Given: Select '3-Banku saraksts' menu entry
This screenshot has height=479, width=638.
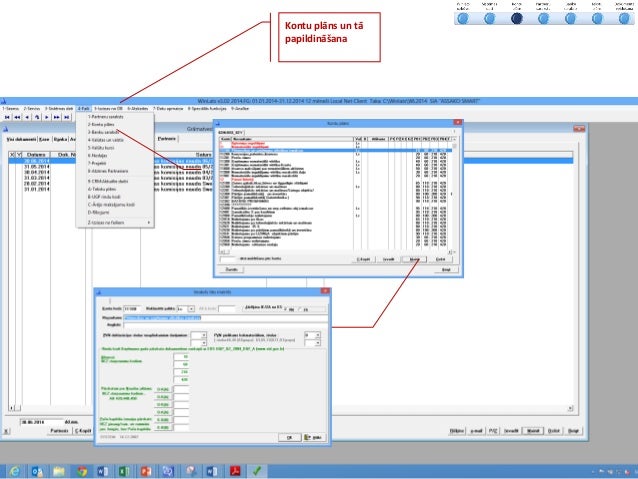Looking at the screenshot, I should point(104,132).
